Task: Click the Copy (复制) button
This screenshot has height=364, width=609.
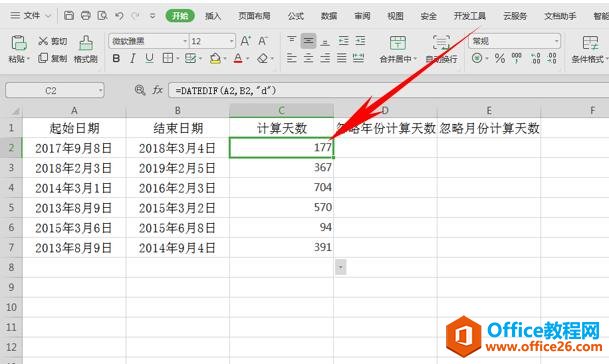Action: (52, 58)
